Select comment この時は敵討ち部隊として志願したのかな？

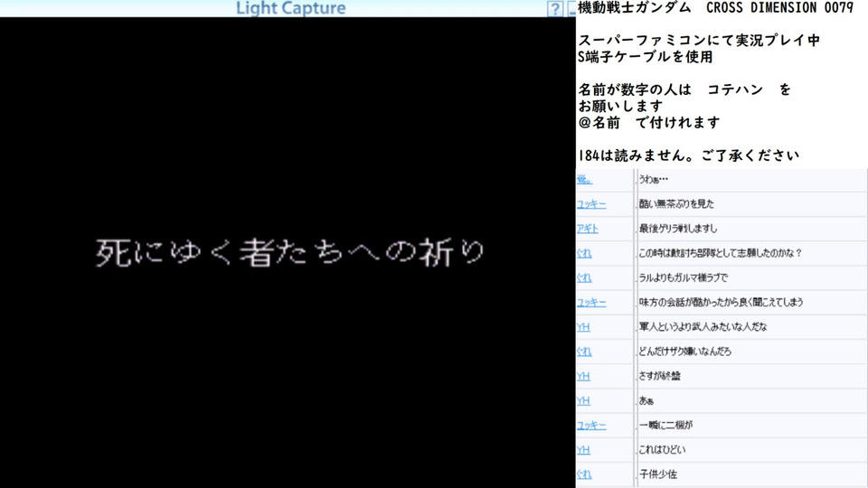coord(721,253)
